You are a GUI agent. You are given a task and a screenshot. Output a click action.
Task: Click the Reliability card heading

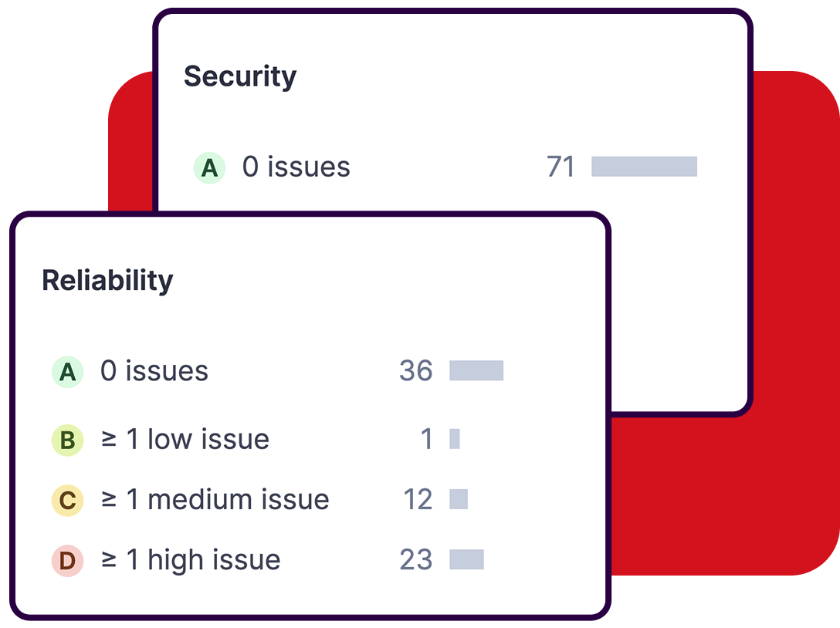[x=107, y=281]
